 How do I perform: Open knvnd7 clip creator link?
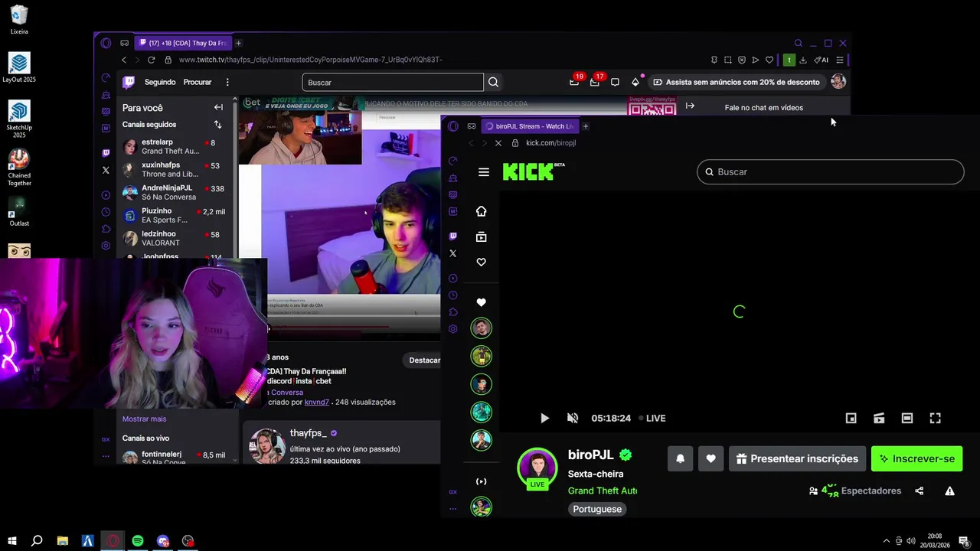317,402
